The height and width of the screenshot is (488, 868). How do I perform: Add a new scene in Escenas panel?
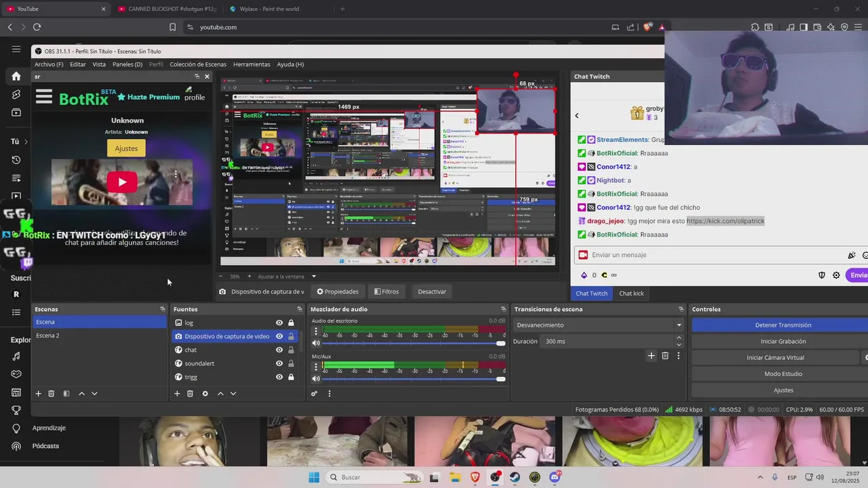pos(39,393)
